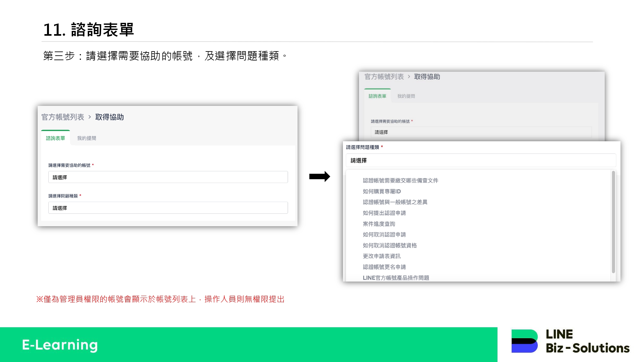Select 諮詢表單 tab in right panel
The width and height of the screenshot is (644, 362).
[x=377, y=96]
